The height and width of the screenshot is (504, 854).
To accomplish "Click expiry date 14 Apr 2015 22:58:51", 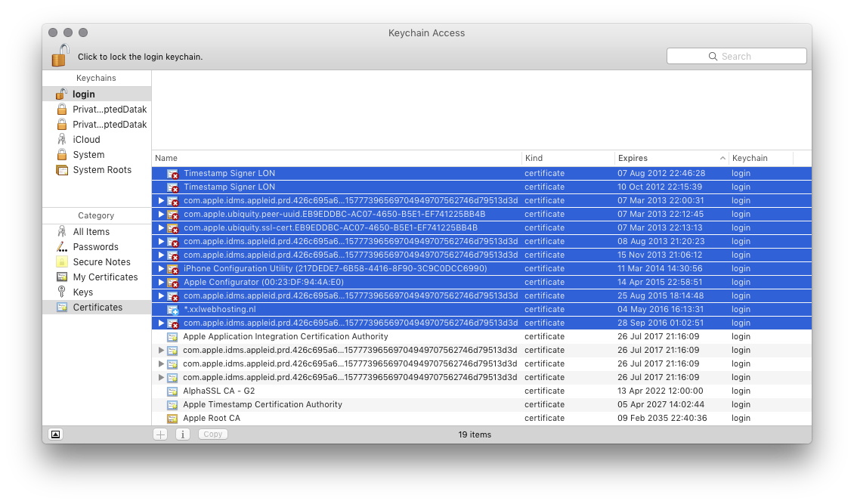I will [x=660, y=282].
